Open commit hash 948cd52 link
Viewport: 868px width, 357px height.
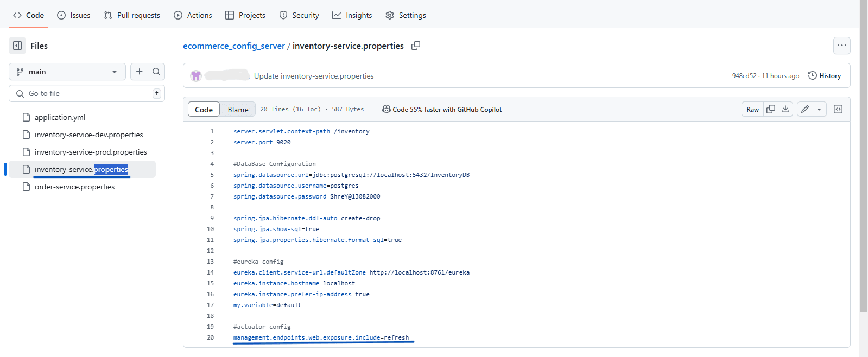[x=744, y=76]
